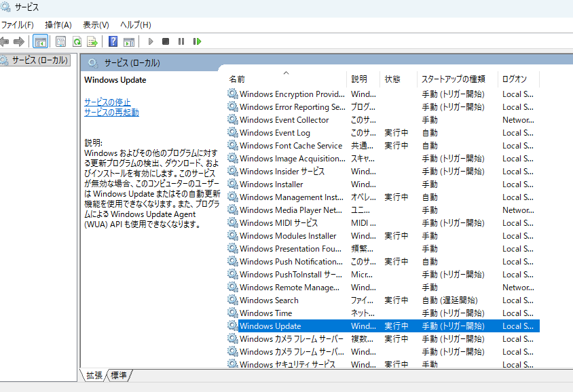This screenshot has width=573, height=392.
Task: Select Windows Event Collector service name
Action: [284, 120]
